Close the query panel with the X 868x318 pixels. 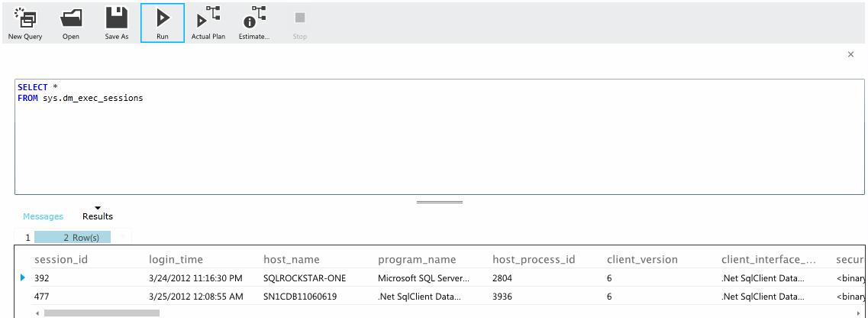851,54
